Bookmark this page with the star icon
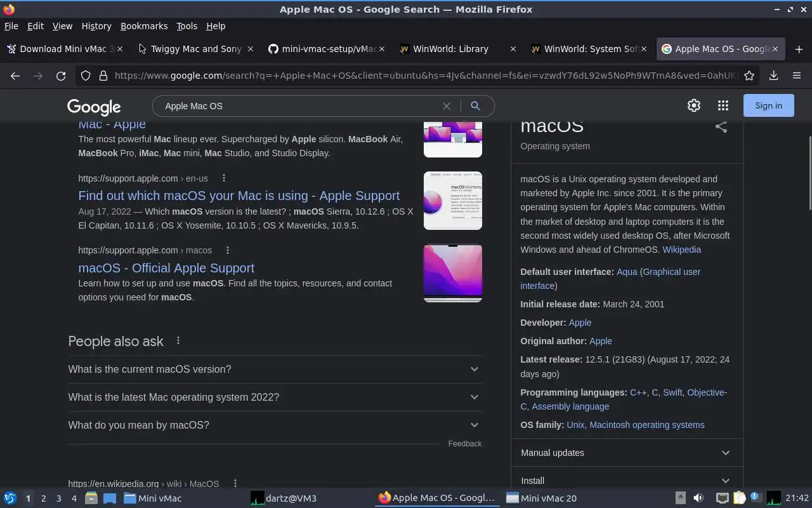The image size is (812, 508). tap(749, 76)
